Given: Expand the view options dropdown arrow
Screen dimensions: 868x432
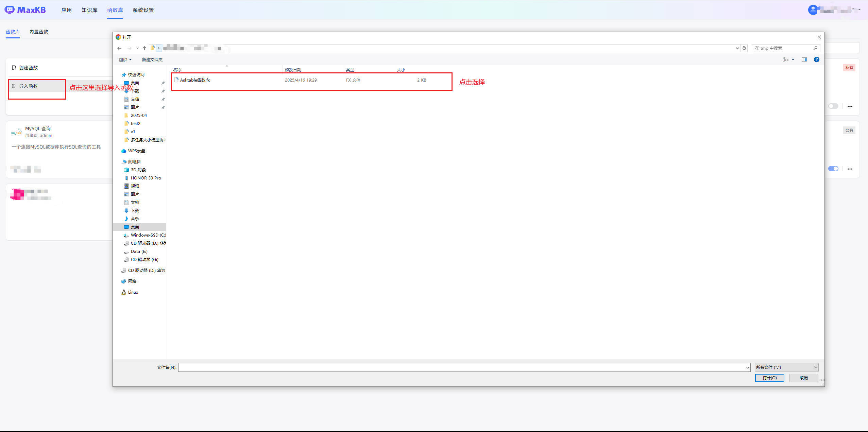Looking at the screenshot, I should click(x=793, y=59).
